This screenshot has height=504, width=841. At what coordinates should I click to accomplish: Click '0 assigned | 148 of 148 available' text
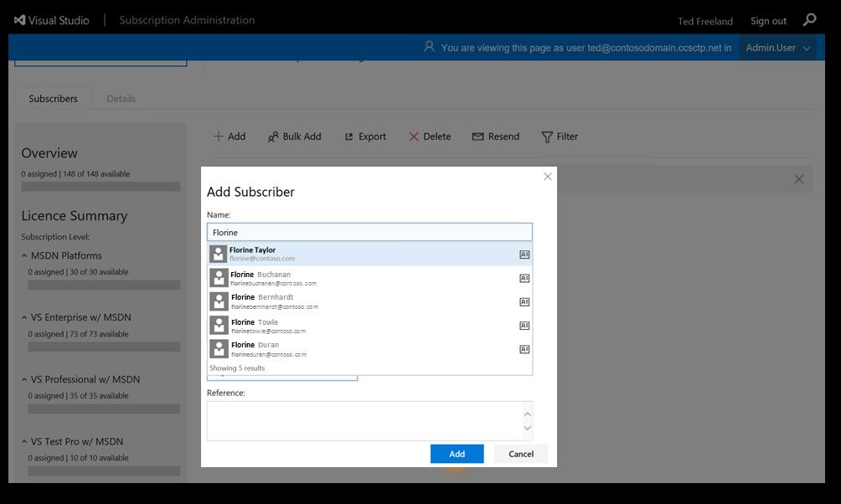[x=75, y=173]
